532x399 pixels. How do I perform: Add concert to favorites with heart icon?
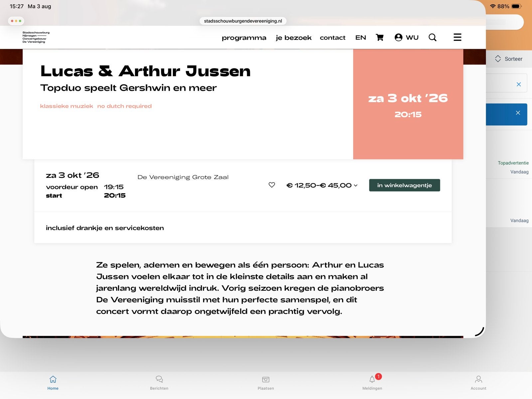pyautogui.click(x=272, y=185)
